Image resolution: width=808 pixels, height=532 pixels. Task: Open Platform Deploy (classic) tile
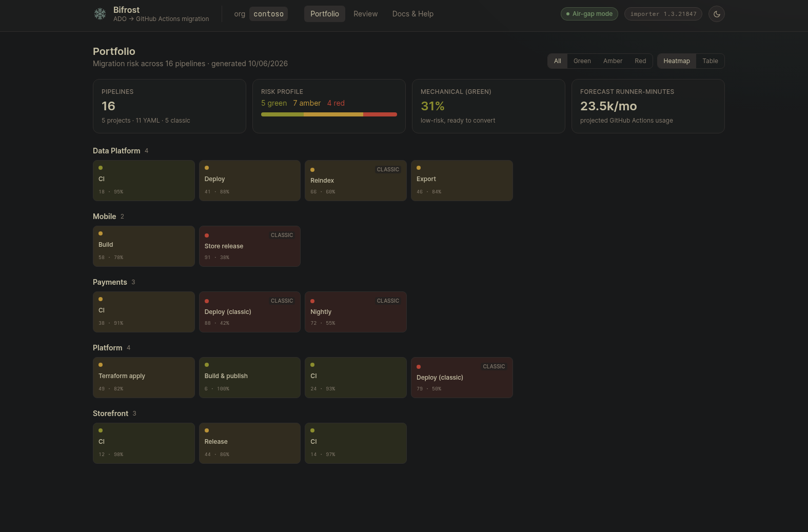tap(462, 378)
